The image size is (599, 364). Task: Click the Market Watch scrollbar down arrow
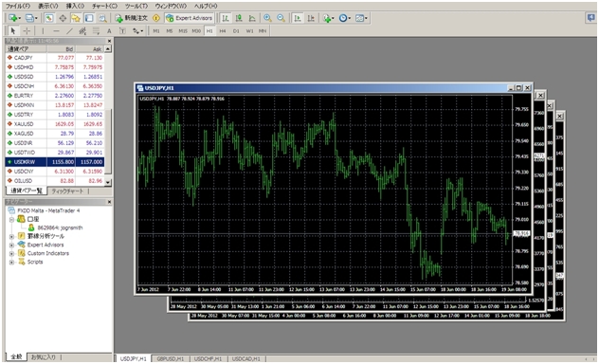click(x=108, y=182)
